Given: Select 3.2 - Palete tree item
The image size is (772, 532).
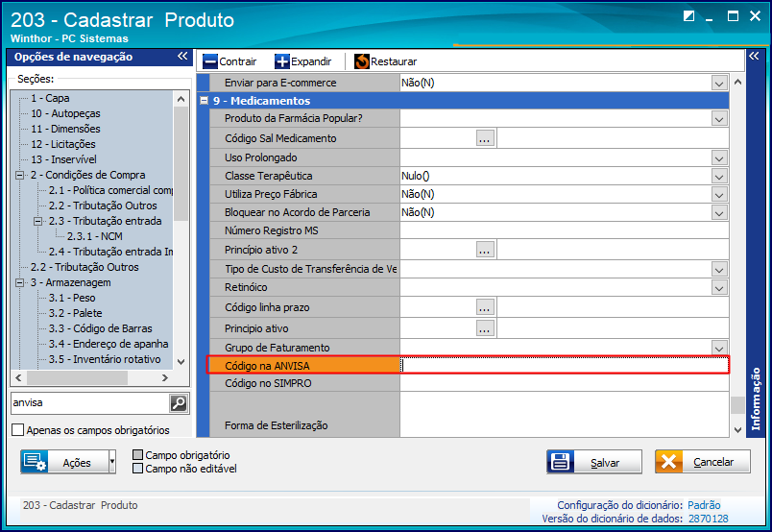Looking at the screenshot, I should [75, 313].
